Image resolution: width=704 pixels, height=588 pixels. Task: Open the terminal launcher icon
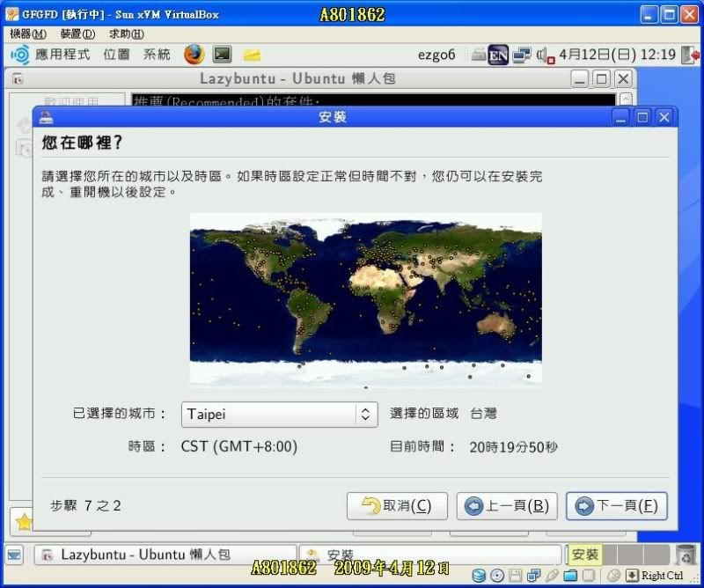[x=223, y=55]
